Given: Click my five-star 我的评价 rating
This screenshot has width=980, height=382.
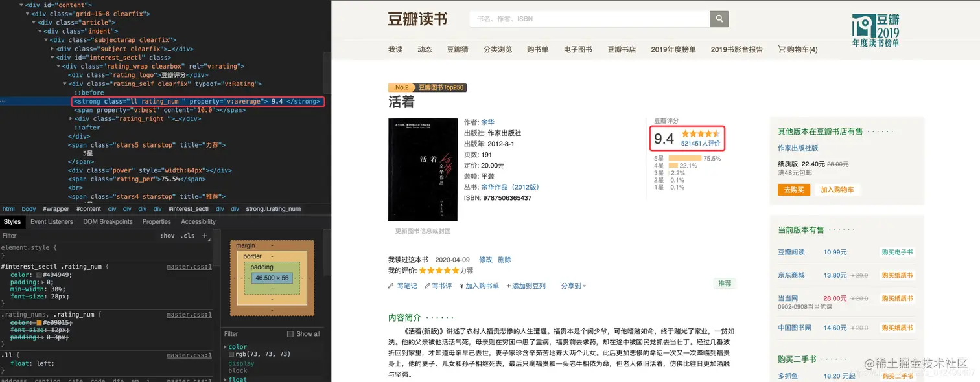Looking at the screenshot, I should pyautogui.click(x=439, y=270).
